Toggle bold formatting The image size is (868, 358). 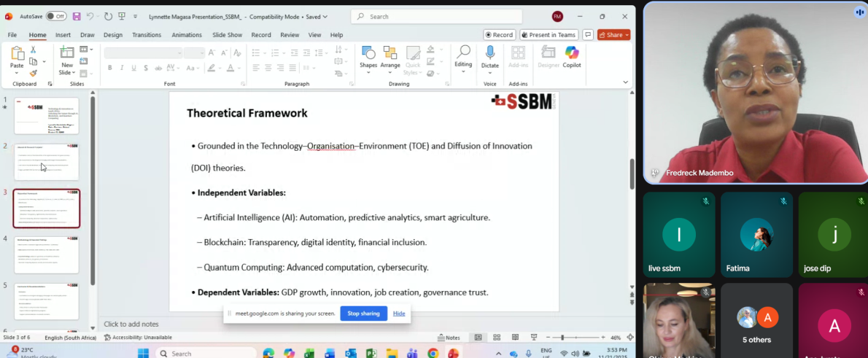click(x=110, y=68)
